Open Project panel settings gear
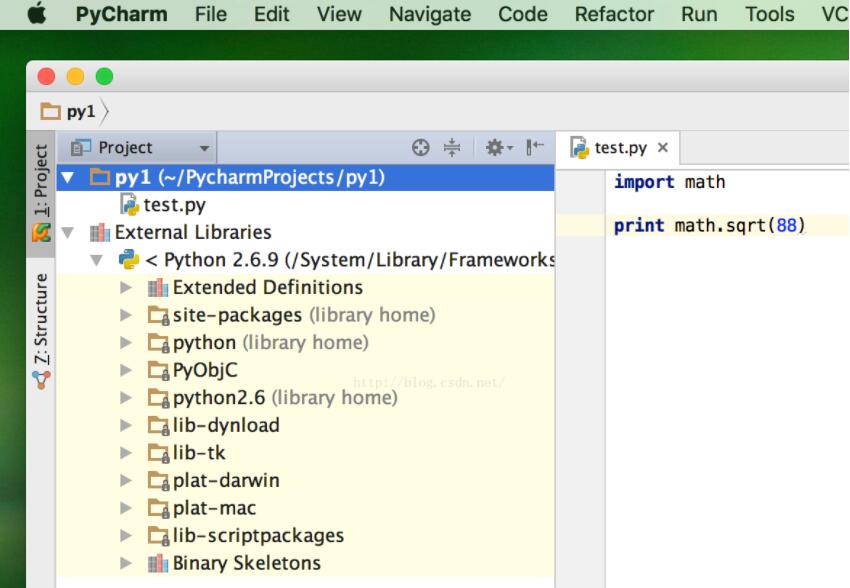The height and width of the screenshot is (588, 850). click(x=496, y=148)
